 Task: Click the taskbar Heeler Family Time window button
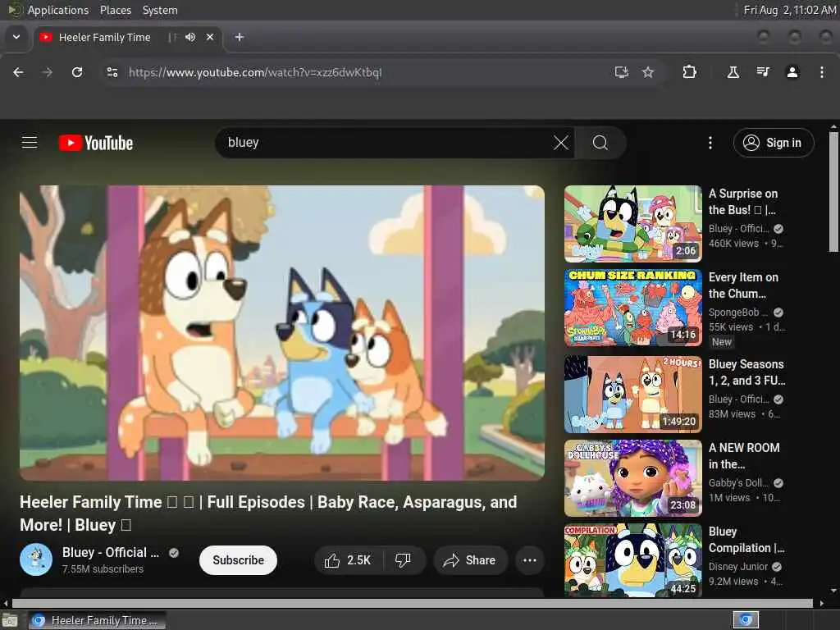point(97,620)
